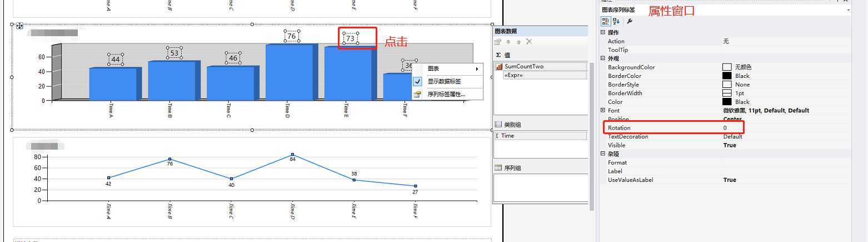Select the data label 73 on the bar chart
This screenshot has height=242, width=868.
tap(350, 38)
